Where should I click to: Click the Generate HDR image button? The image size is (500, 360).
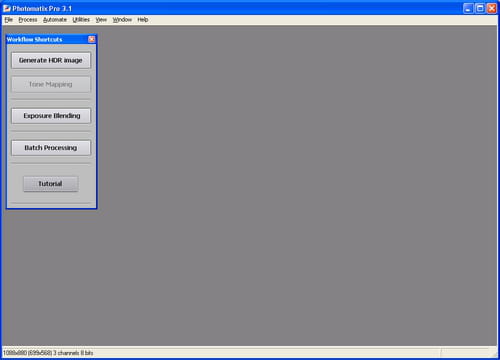tap(51, 60)
